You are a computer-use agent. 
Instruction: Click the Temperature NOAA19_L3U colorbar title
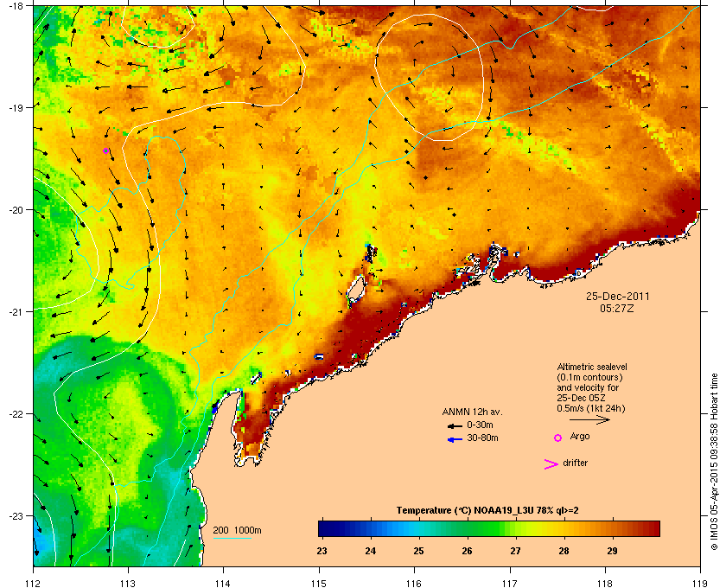(487, 511)
